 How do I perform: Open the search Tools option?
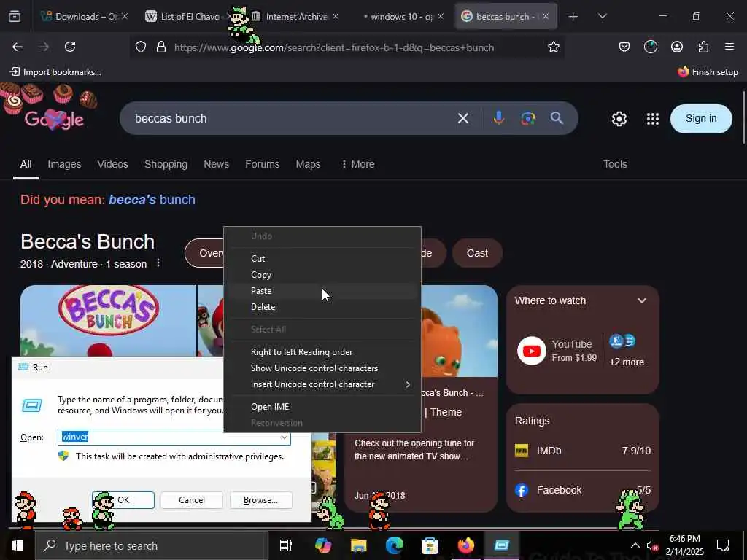point(615,164)
